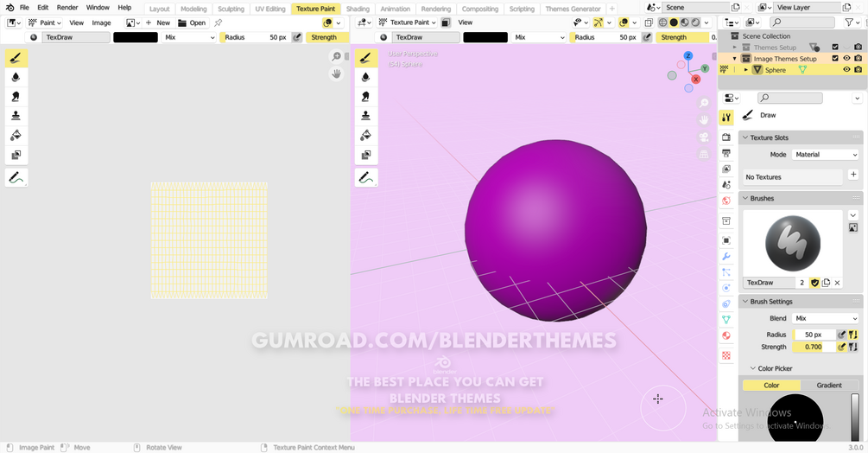Select the Smear tool in 3D viewport
Viewport: 868px width, 453px height.
click(366, 96)
